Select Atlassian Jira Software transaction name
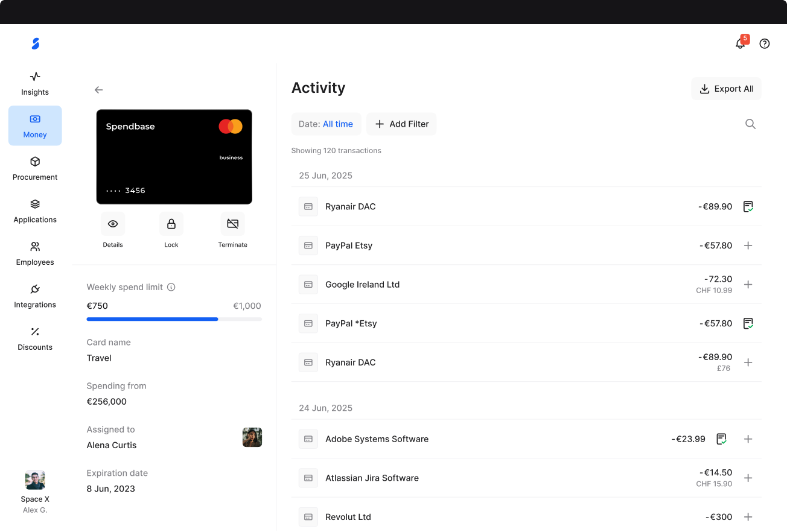 pyautogui.click(x=372, y=478)
